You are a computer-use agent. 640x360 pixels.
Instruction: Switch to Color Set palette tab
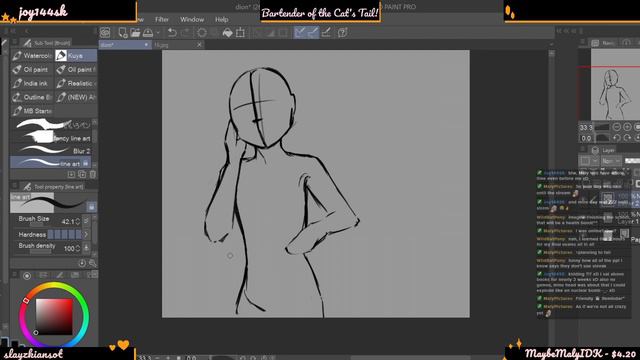[x=75, y=276]
